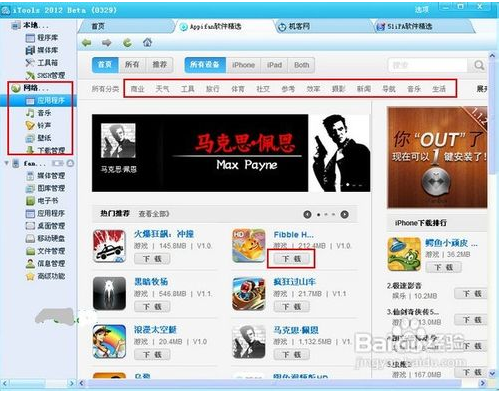The height and width of the screenshot is (393, 501).
Task: Open 铃声 ringtone item in sidebar
Action: coord(39,125)
